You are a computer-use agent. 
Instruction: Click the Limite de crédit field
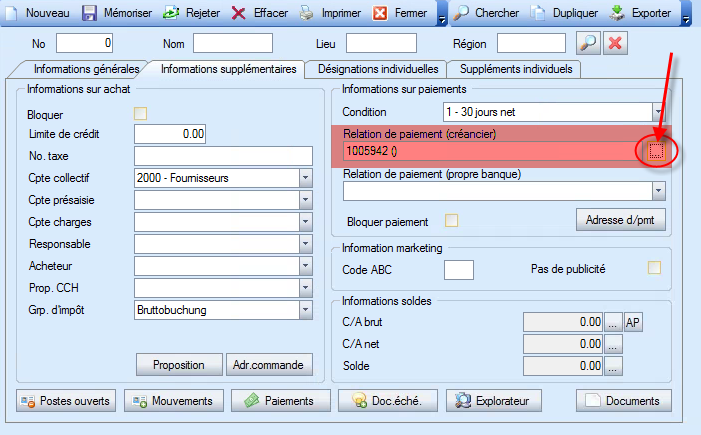coord(170,134)
